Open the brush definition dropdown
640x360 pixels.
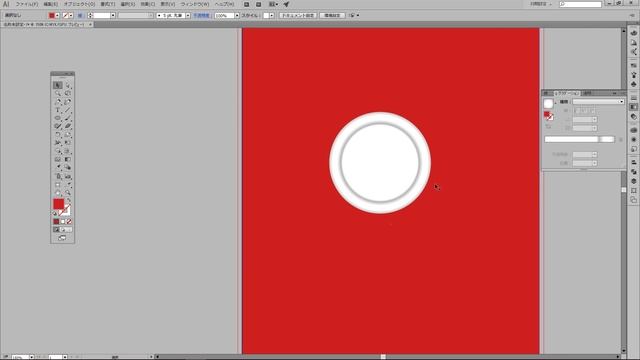coord(187,16)
